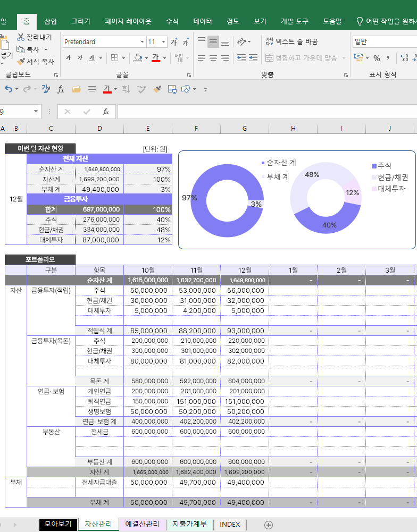
Task: Toggle underline formatting on the selected cell
Action: [91, 58]
